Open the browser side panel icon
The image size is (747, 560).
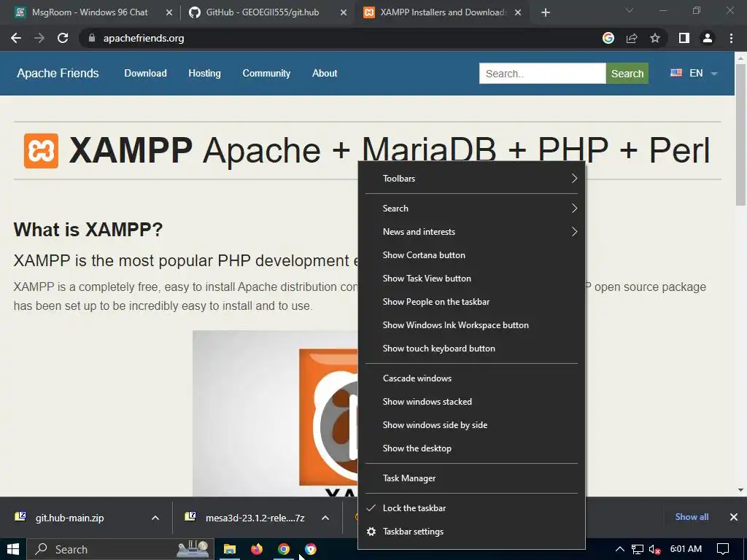coord(684,38)
